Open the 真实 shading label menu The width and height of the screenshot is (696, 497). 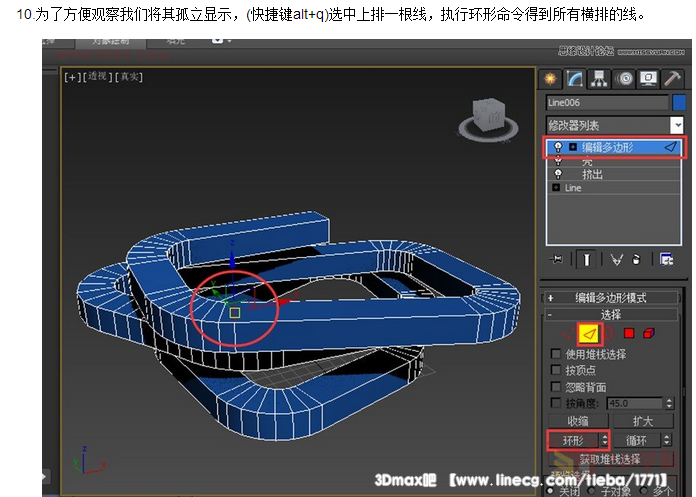(x=129, y=77)
